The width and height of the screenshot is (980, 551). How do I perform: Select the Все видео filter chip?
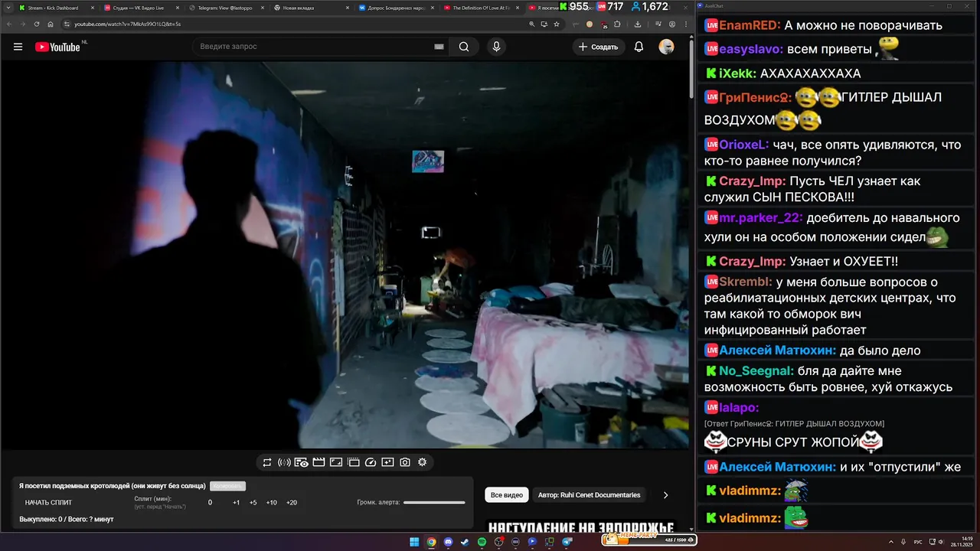(507, 495)
